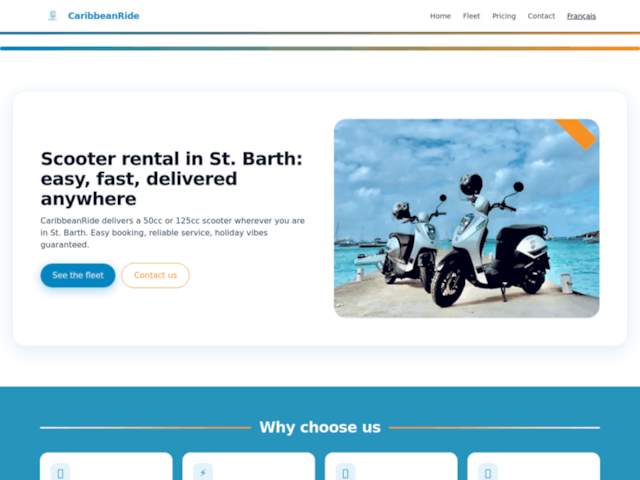Click the CaribbeanRide delivers description paragraph

pos(173,233)
